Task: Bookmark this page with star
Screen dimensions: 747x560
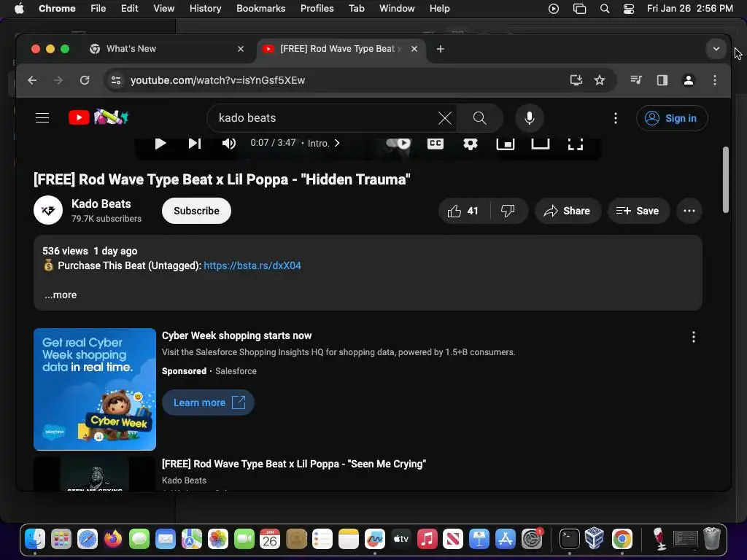Action: tap(600, 80)
